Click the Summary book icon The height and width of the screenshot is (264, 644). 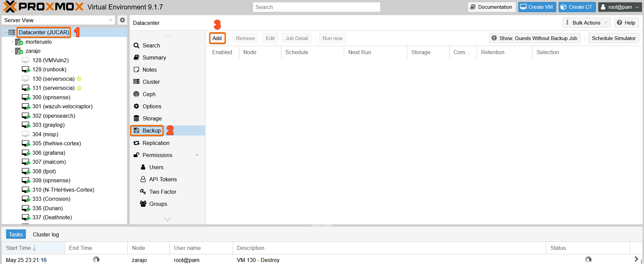136,58
